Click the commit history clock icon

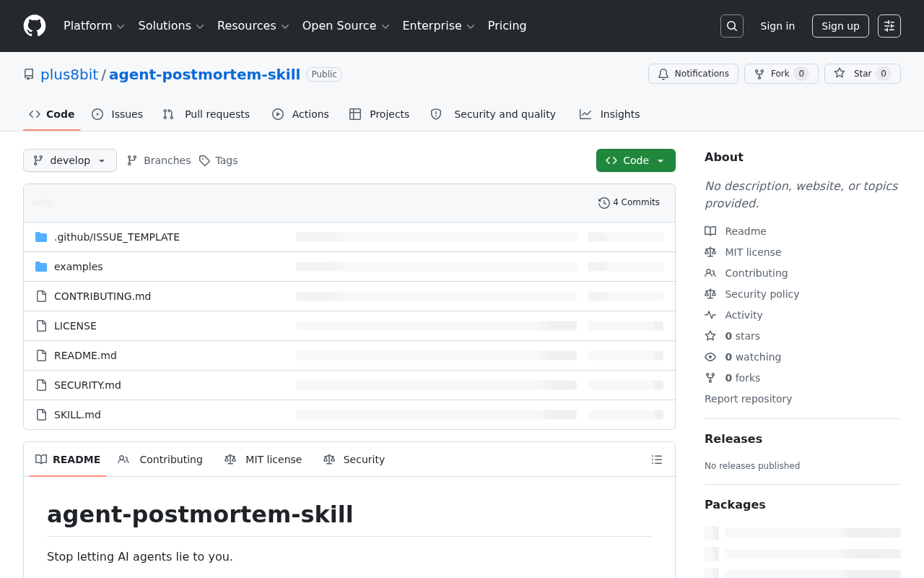pos(604,203)
